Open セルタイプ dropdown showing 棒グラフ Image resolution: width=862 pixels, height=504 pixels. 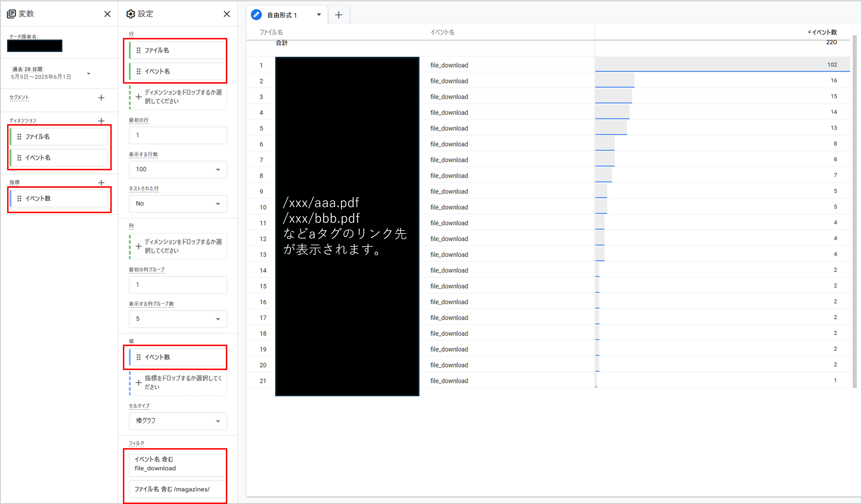pos(178,421)
